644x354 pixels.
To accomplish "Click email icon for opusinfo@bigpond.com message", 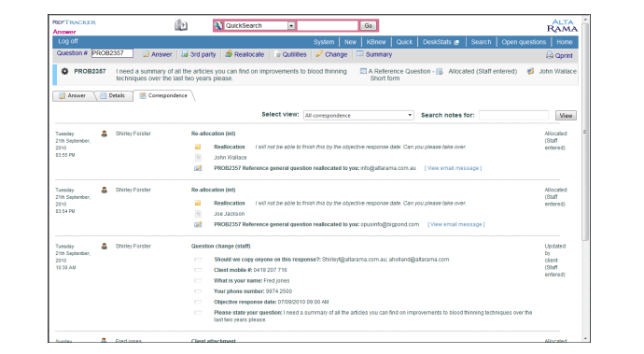I will click(x=198, y=224).
